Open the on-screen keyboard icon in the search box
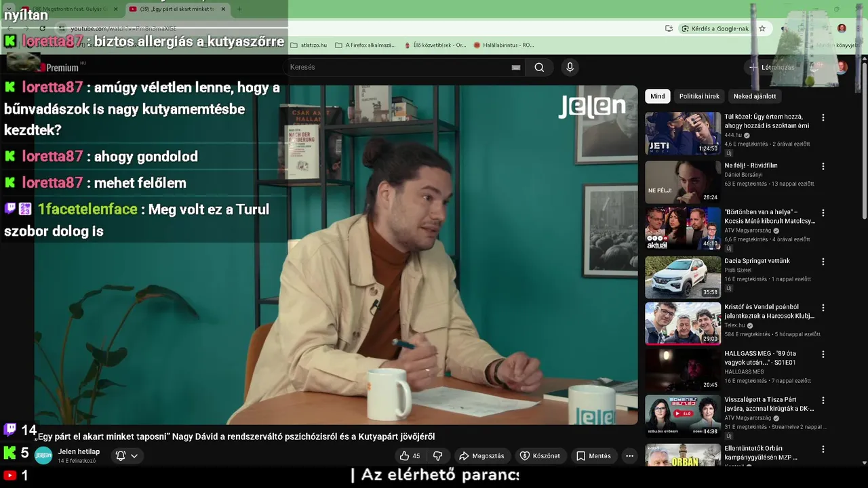This screenshot has width=868, height=488. pyautogui.click(x=516, y=67)
